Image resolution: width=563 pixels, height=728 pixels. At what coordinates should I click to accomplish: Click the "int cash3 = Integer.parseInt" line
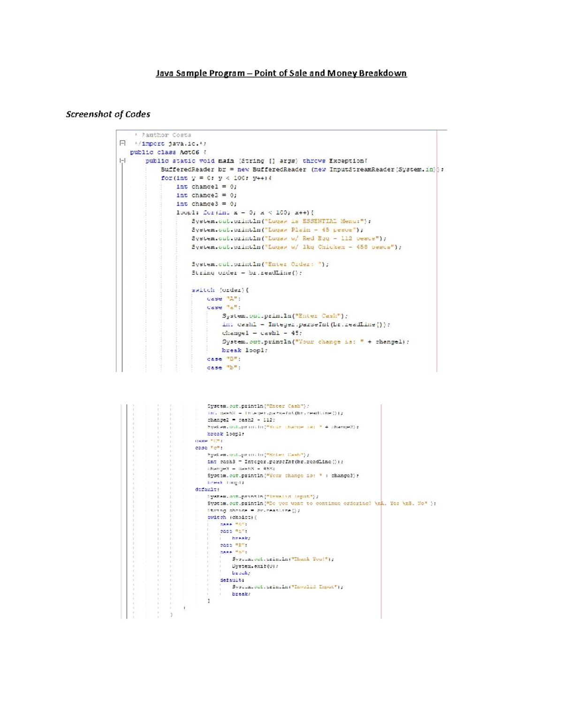pos(275,462)
